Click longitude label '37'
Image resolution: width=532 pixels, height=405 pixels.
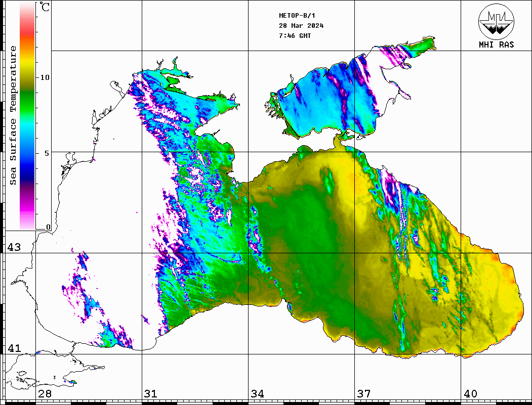[x=364, y=394]
